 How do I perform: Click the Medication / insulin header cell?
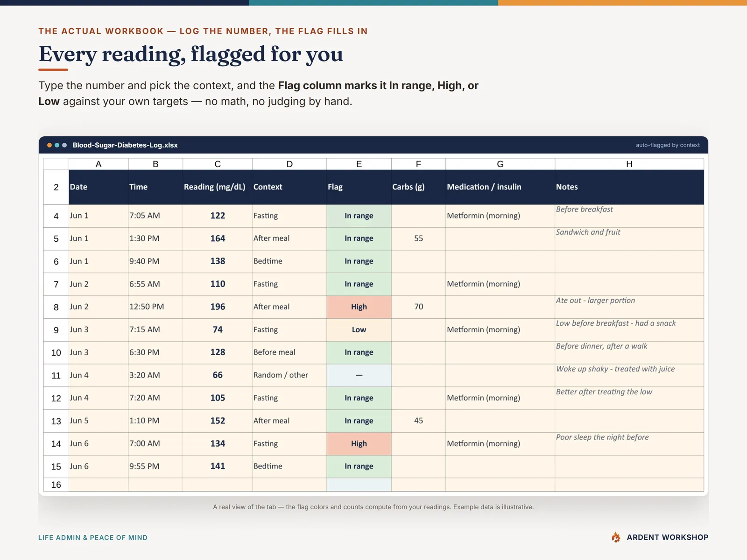click(x=500, y=187)
